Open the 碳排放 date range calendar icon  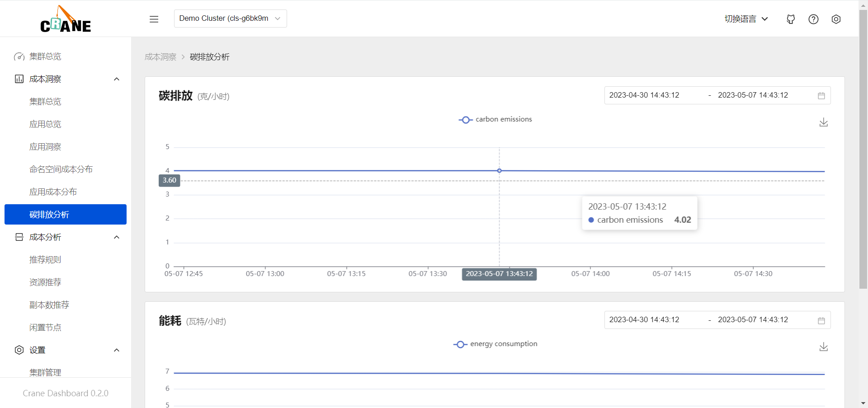tap(821, 96)
